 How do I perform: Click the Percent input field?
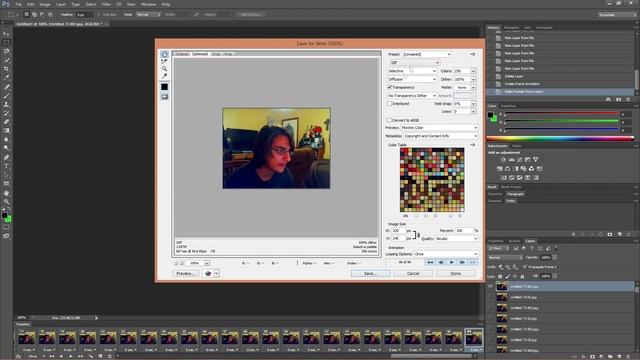(464, 231)
